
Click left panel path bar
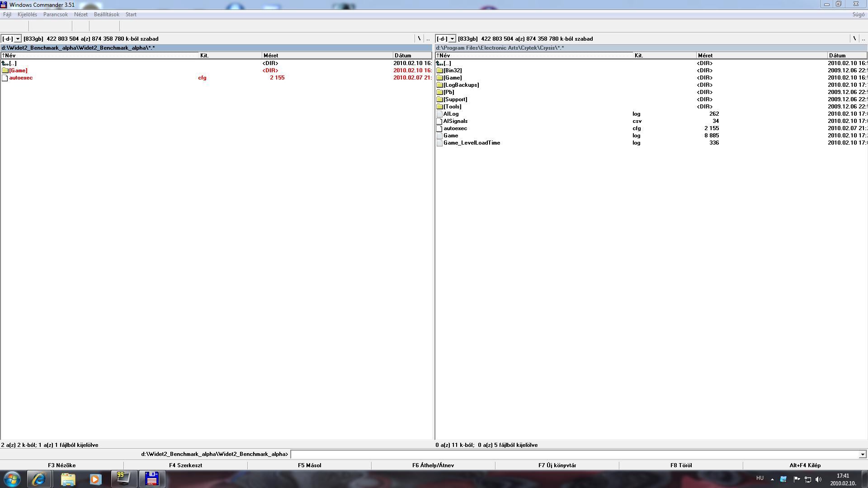click(217, 48)
